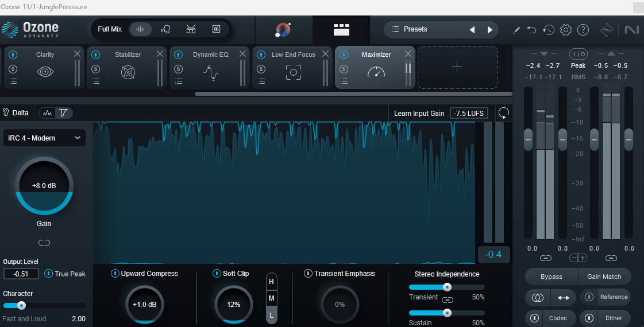Select the Full Mix waveform target icon

pos(141,29)
